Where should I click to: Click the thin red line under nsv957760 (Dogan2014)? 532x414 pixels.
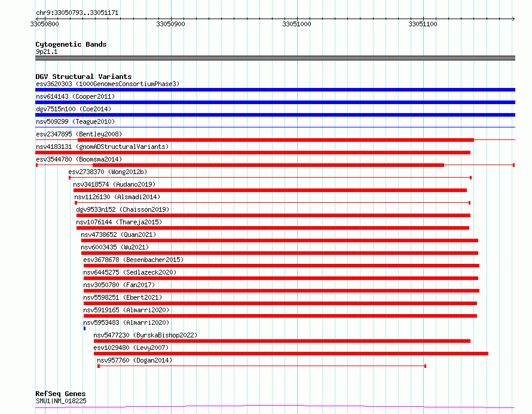tap(262, 366)
